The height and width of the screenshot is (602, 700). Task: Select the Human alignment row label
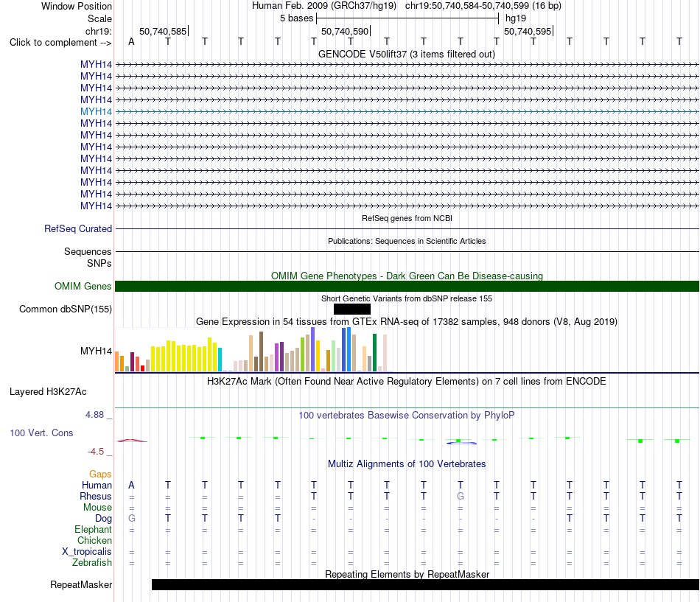pos(97,485)
